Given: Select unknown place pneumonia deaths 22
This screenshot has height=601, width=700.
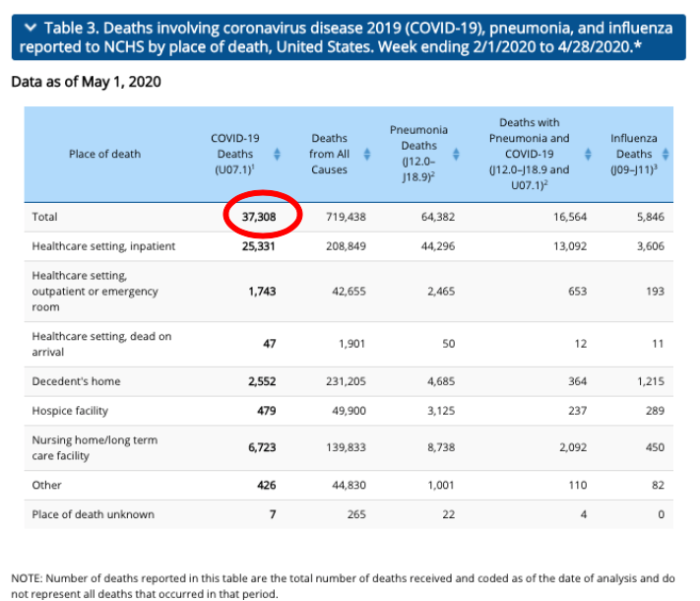Looking at the screenshot, I should [x=449, y=514].
